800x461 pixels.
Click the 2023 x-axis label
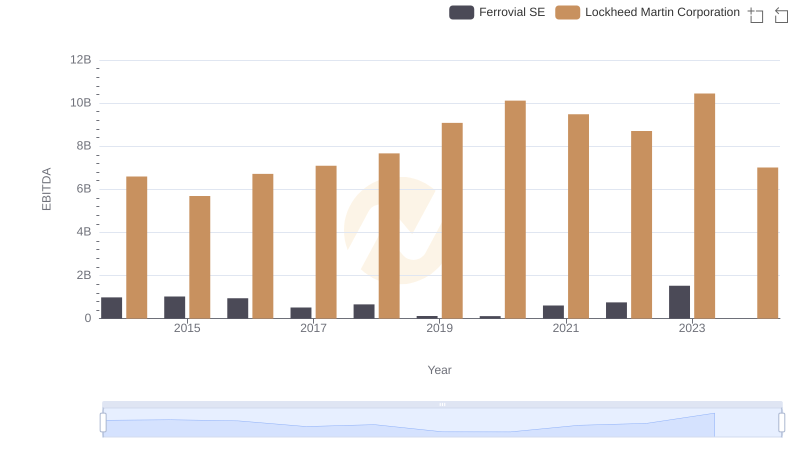[x=692, y=328]
